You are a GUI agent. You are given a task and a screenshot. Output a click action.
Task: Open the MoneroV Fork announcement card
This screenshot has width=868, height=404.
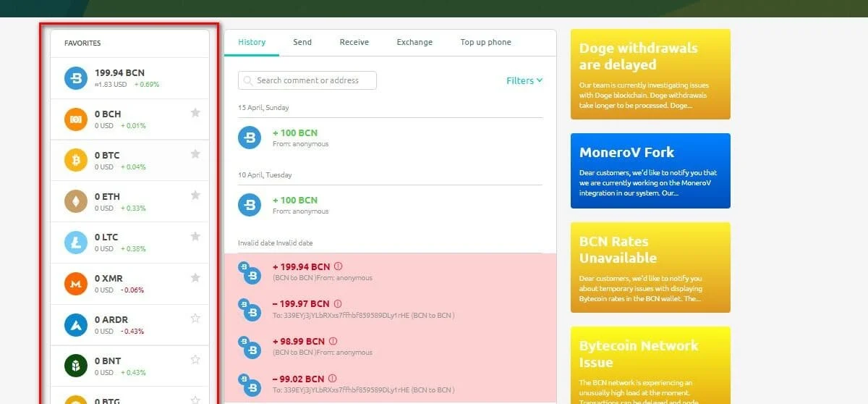click(x=650, y=171)
